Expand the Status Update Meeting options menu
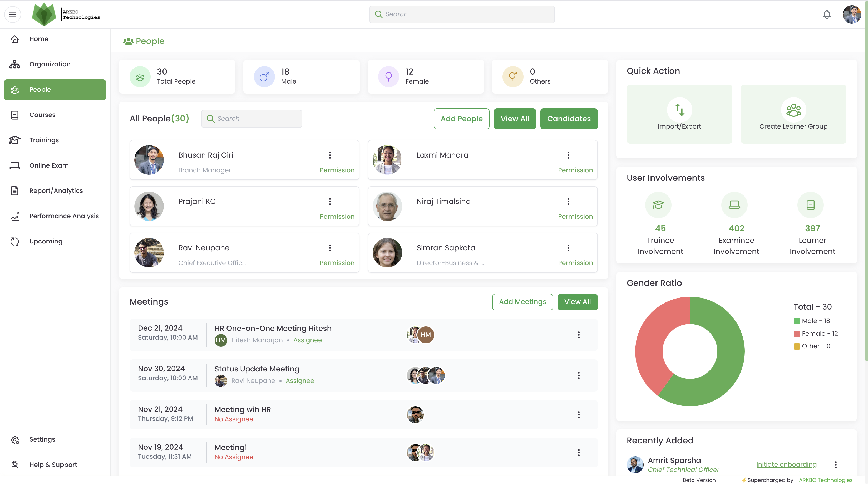868x484 pixels. 579,375
